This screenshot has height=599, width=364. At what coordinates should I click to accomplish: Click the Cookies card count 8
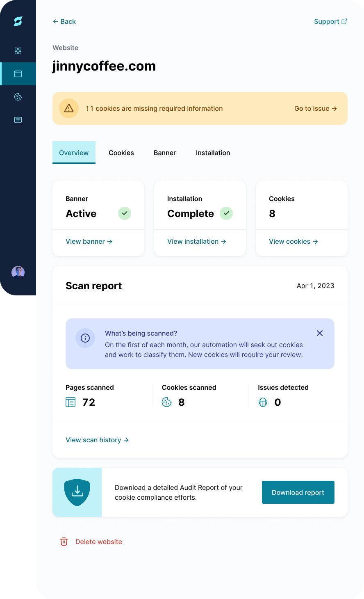[x=272, y=213]
